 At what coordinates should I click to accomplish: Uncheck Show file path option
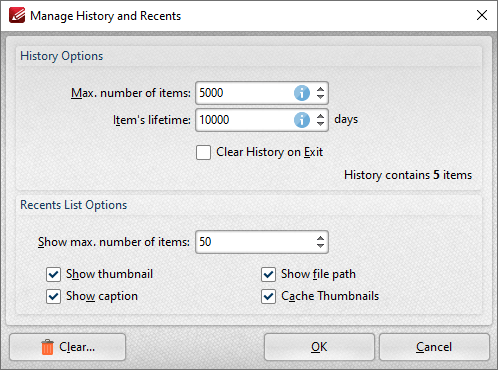pyautogui.click(x=268, y=274)
